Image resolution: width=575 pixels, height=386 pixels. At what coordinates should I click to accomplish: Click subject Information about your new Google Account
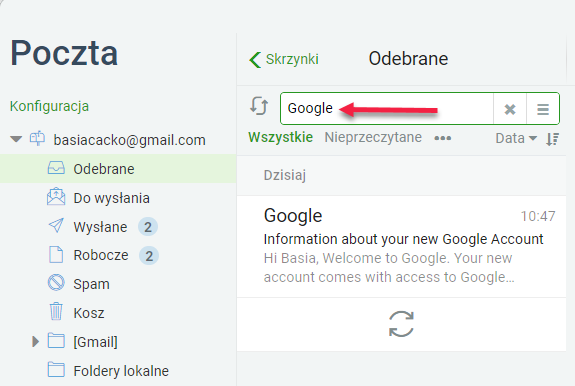403,239
